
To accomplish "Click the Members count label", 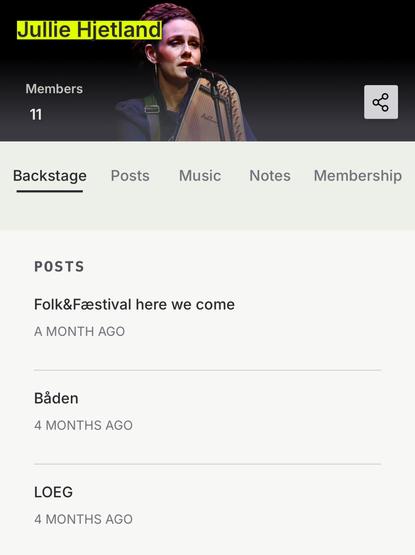I will click(x=54, y=88).
